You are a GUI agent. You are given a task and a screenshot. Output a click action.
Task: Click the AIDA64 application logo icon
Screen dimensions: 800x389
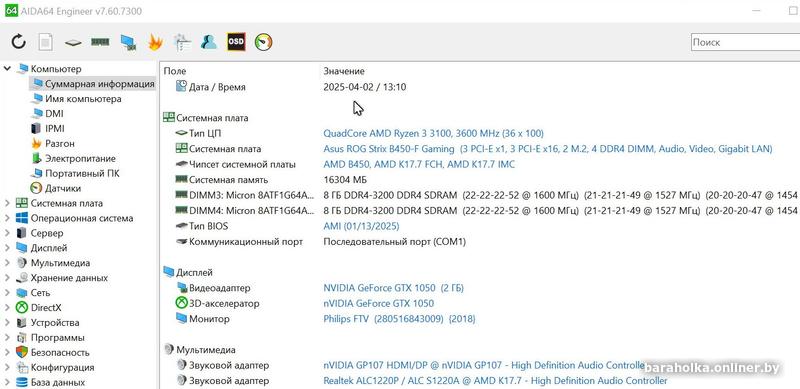pyautogui.click(x=11, y=11)
